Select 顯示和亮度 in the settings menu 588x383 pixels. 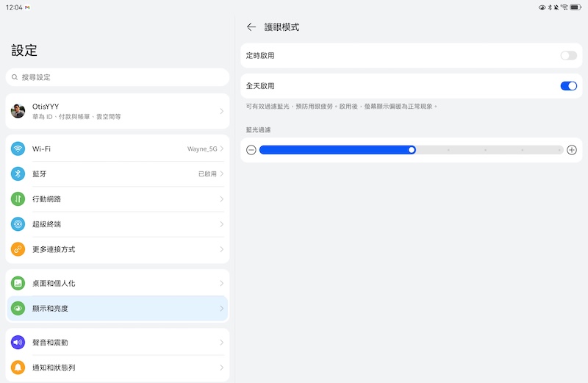point(118,309)
